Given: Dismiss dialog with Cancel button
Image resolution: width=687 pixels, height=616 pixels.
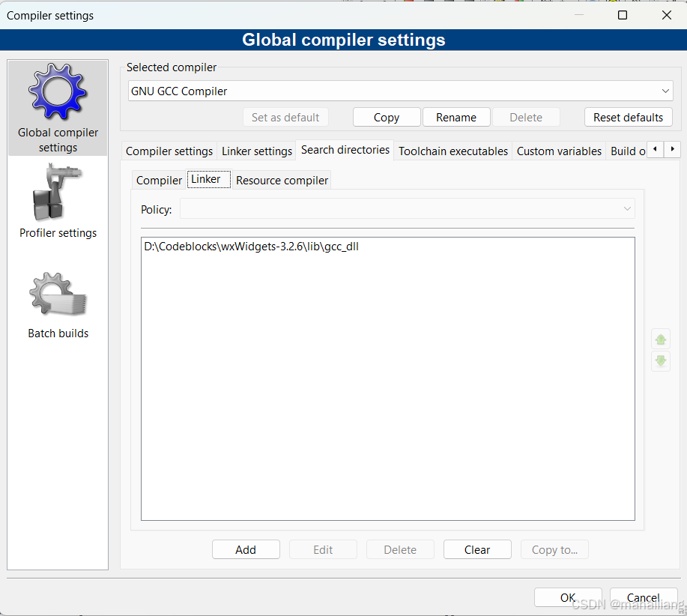Looking at the screenshot, I should click(x=644, y=597).
